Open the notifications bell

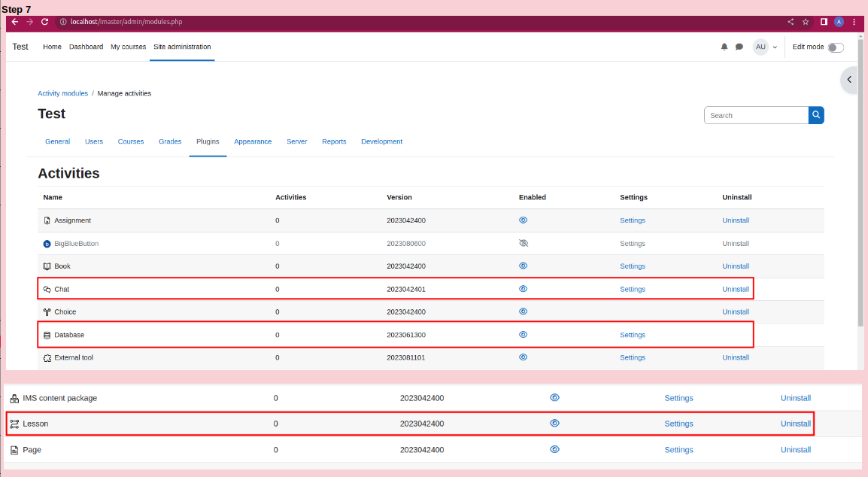(724, 47)
